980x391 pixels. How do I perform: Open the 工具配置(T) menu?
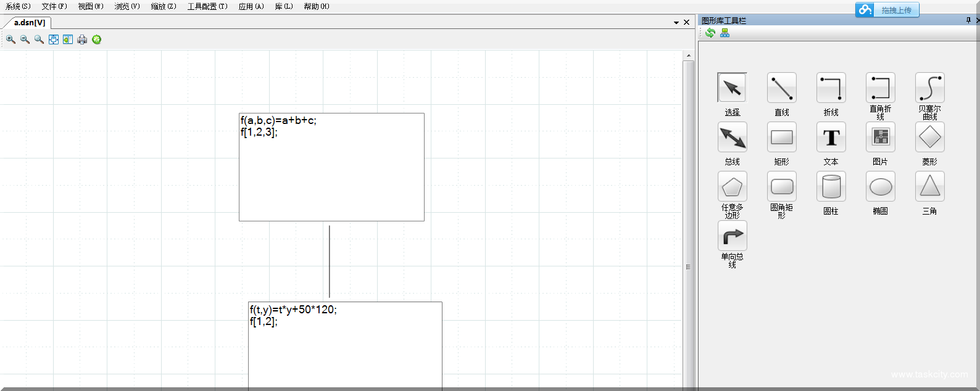coord(207,6)
